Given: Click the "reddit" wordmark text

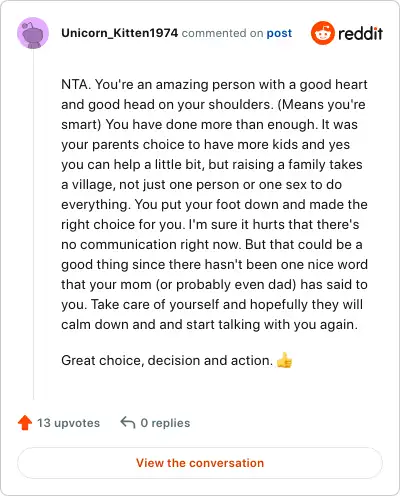Looking at the screenshot, I should (360, 33).
